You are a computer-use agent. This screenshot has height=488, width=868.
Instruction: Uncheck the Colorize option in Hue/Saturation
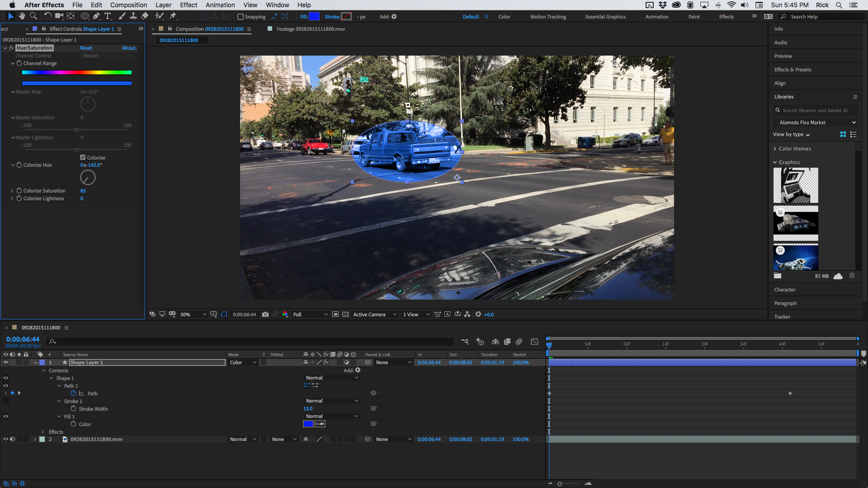click(83, 157)
